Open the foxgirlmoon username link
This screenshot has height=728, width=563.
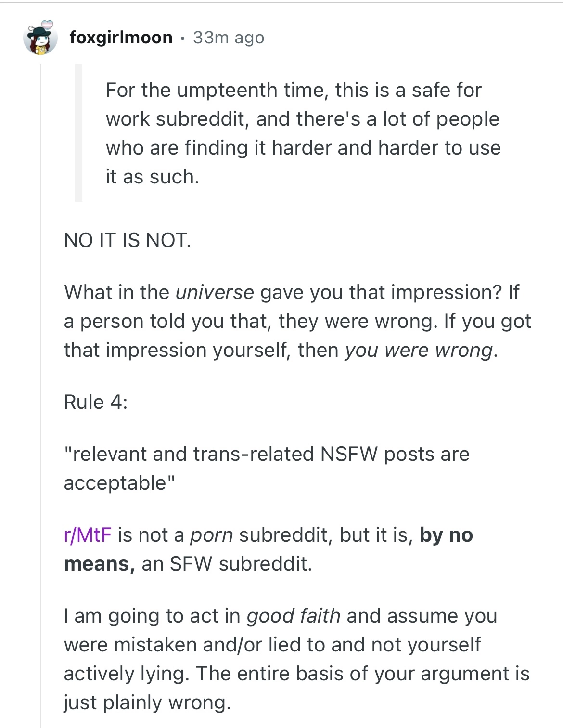pyautogui.click(x=121, y=38)
